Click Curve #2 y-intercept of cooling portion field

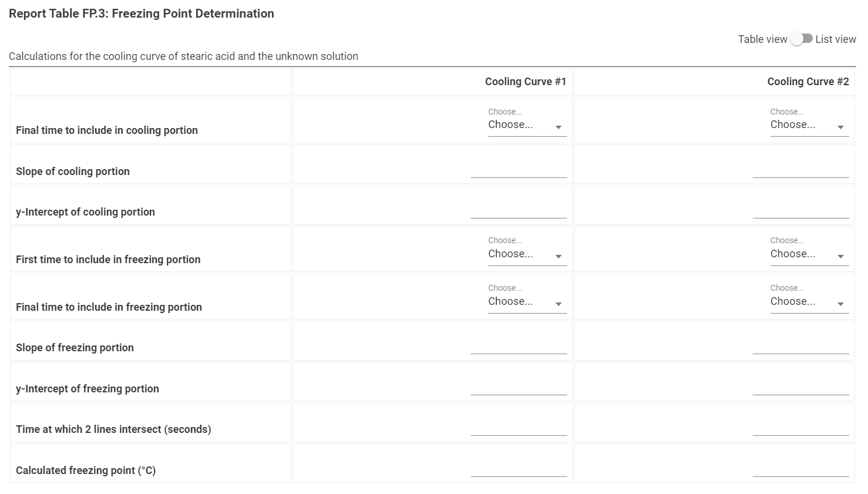point(800,211)
